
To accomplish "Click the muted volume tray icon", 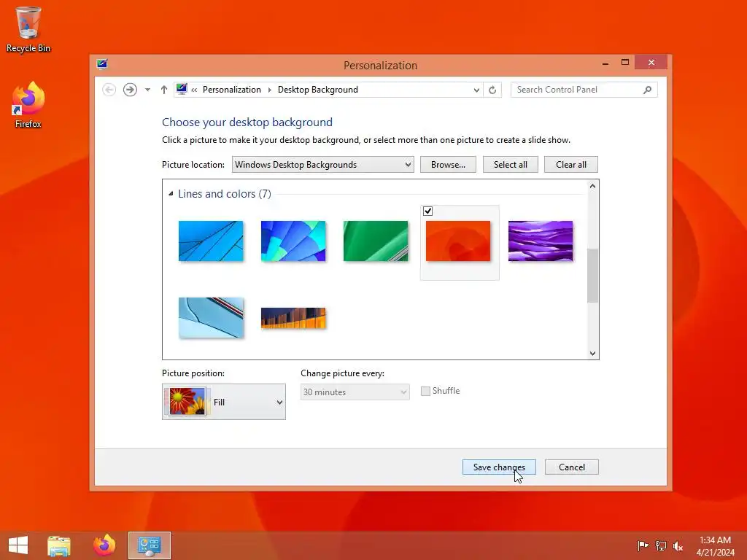I will click(678, 545).
